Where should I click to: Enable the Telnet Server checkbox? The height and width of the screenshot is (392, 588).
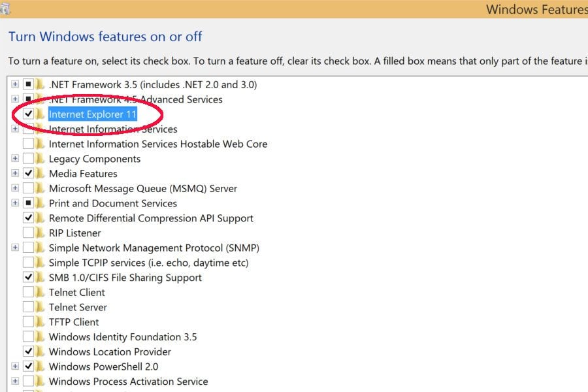[29, 307]
